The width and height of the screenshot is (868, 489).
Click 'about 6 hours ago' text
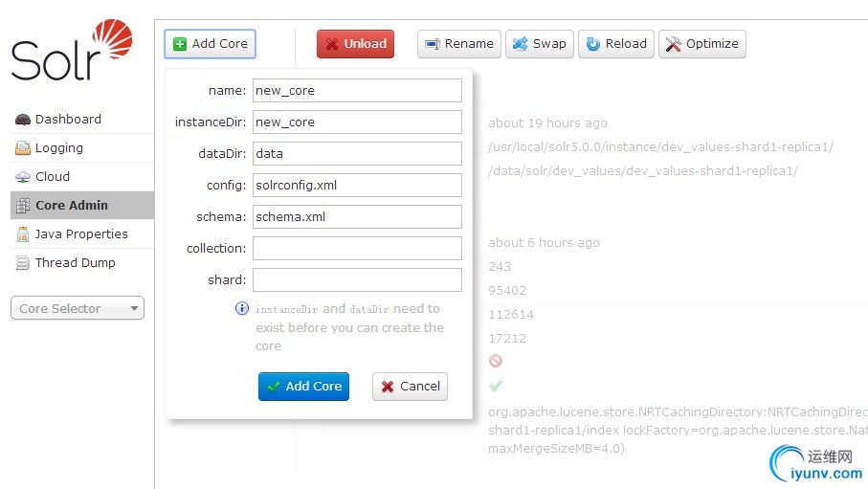coord(544,242)
